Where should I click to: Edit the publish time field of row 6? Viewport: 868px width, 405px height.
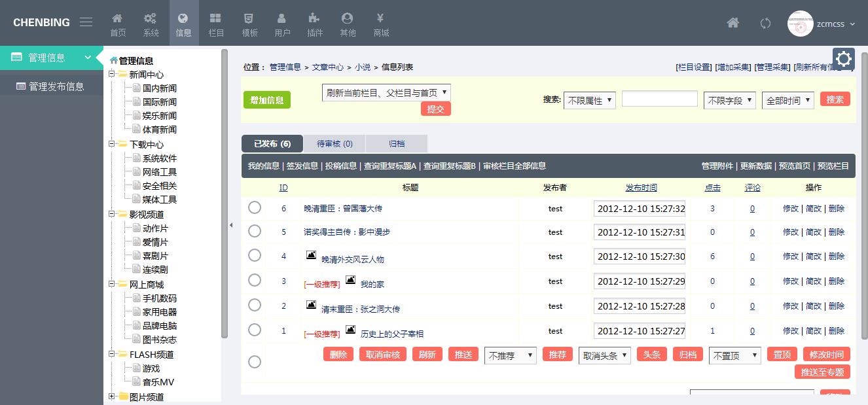pyautogui.click(x=640, y=209)
